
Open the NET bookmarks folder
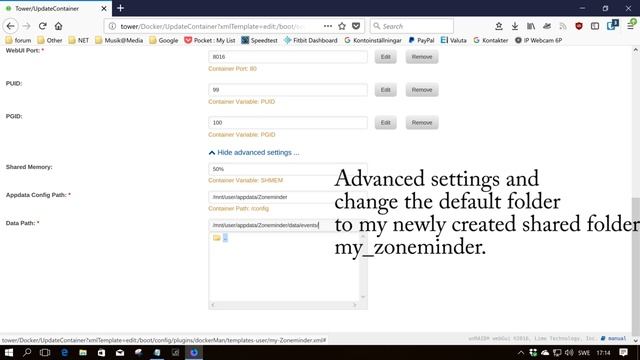coord(78,40)
